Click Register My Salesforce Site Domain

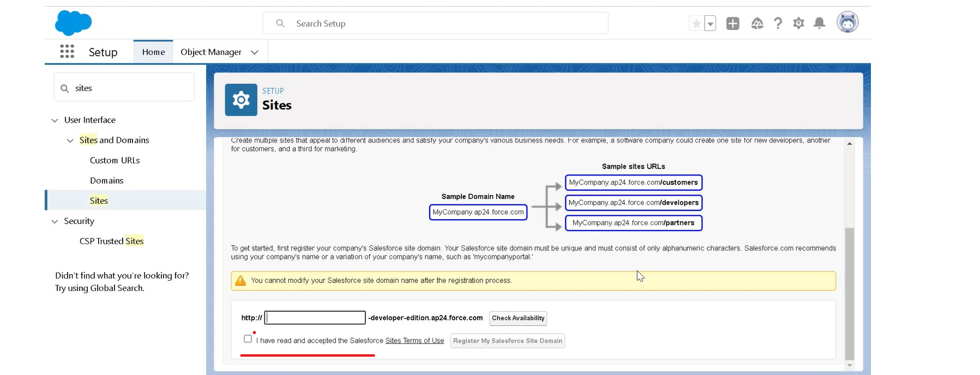point(508,341)
